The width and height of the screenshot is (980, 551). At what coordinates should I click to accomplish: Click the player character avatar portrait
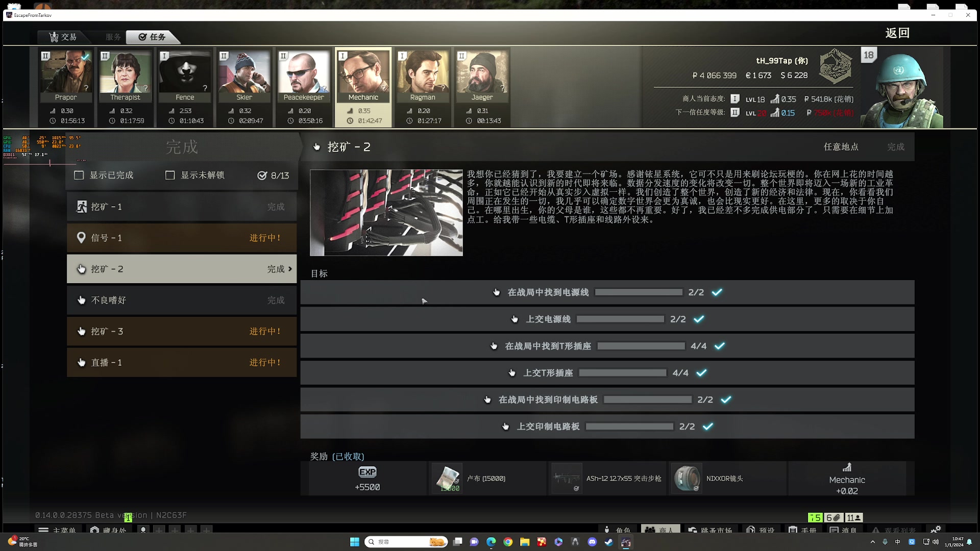tap(902, 88)
